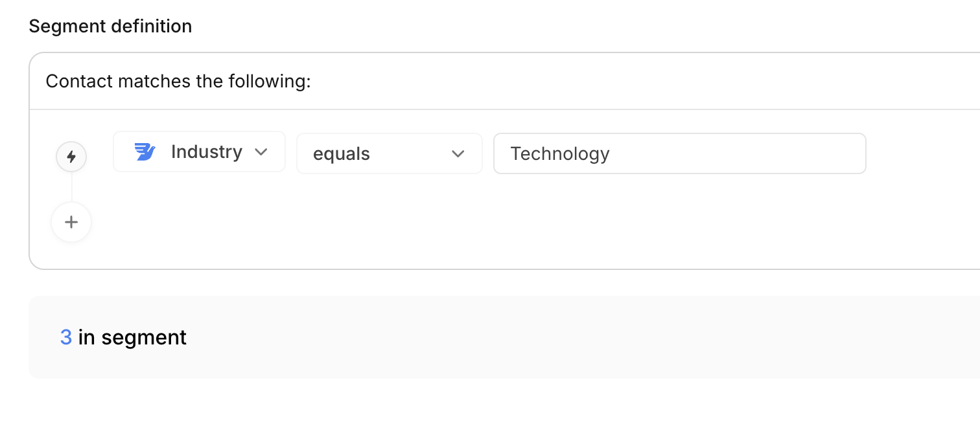This screenshot has height=426, width=980.
Task: Click the blue bird icon beside Industry
Action: coord(145,152)
